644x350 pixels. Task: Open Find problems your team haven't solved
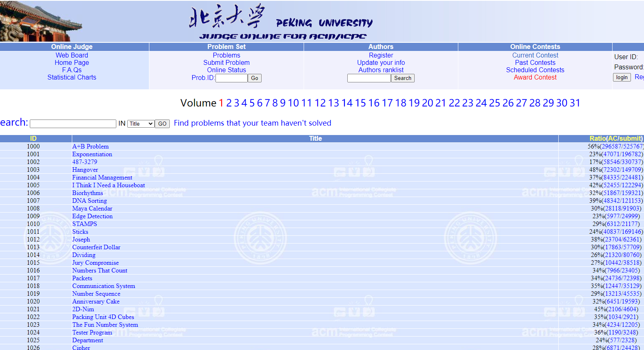[253, 123]
